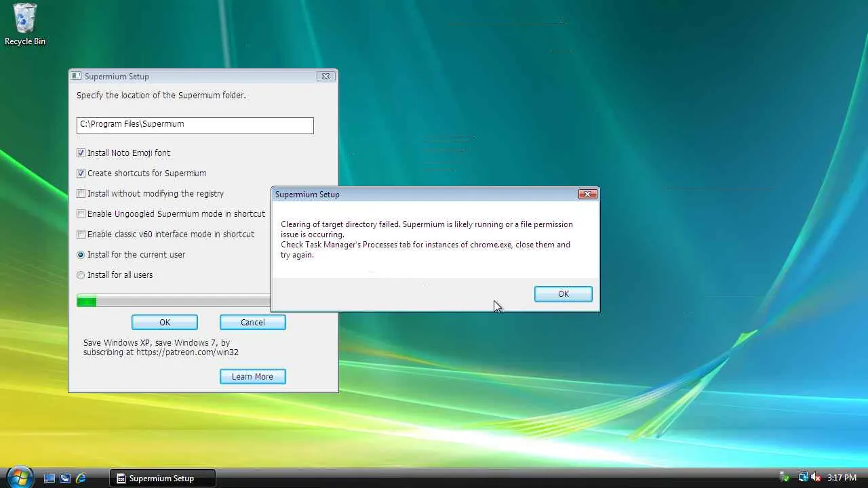Select Install for all users
Viewport: 868px width, 488px height.
pos(81,275)
